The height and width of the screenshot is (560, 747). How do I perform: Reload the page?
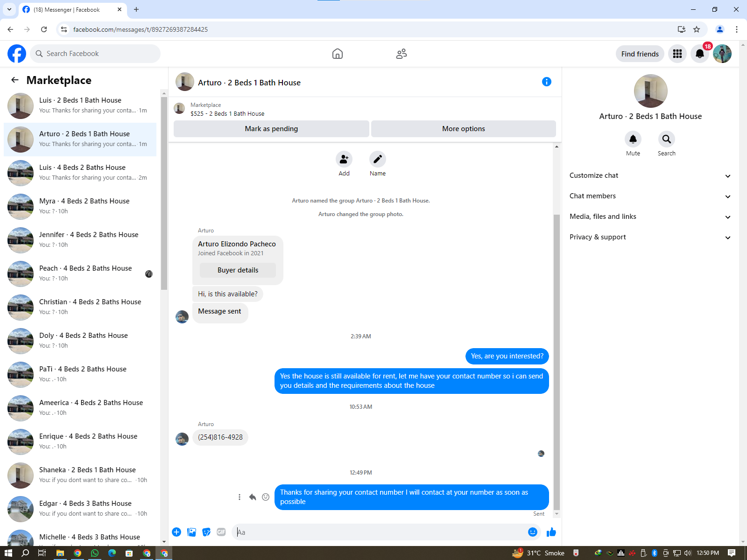point(44,29)
